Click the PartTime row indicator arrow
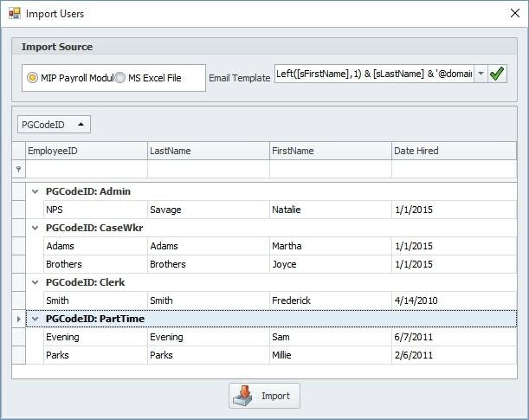Viewport: 529px width, 420px height. pos(19,319)
